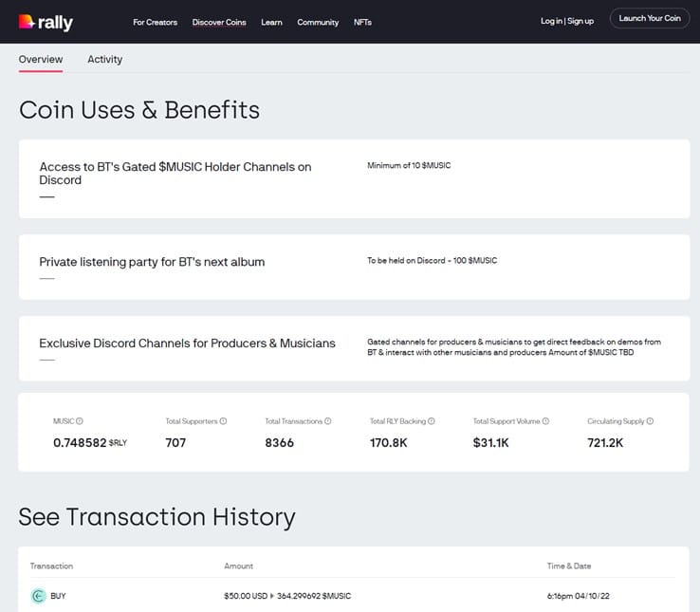
Task: Click info icon next to MUSIC price
Action: [80, 421]
